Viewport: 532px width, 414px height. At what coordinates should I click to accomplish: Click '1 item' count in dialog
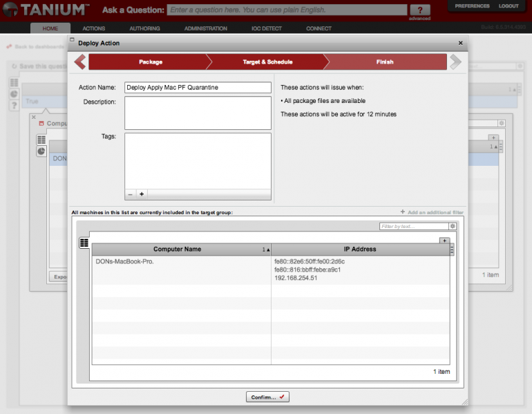click(441, 372)
